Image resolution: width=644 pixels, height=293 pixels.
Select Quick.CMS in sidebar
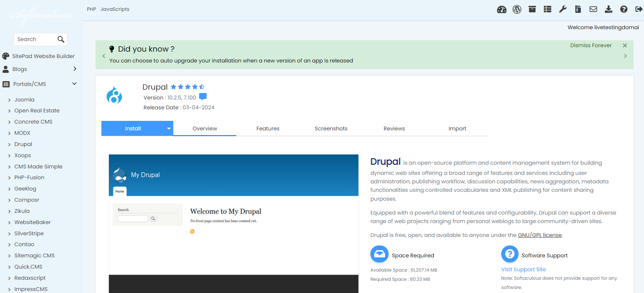pyautogui.click(x=28, y=267)
